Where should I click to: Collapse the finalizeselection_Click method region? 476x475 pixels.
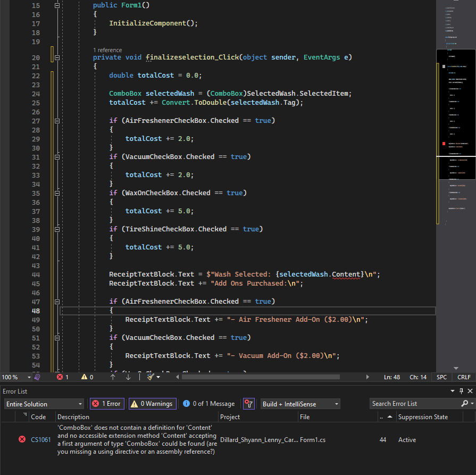(57, 57)
